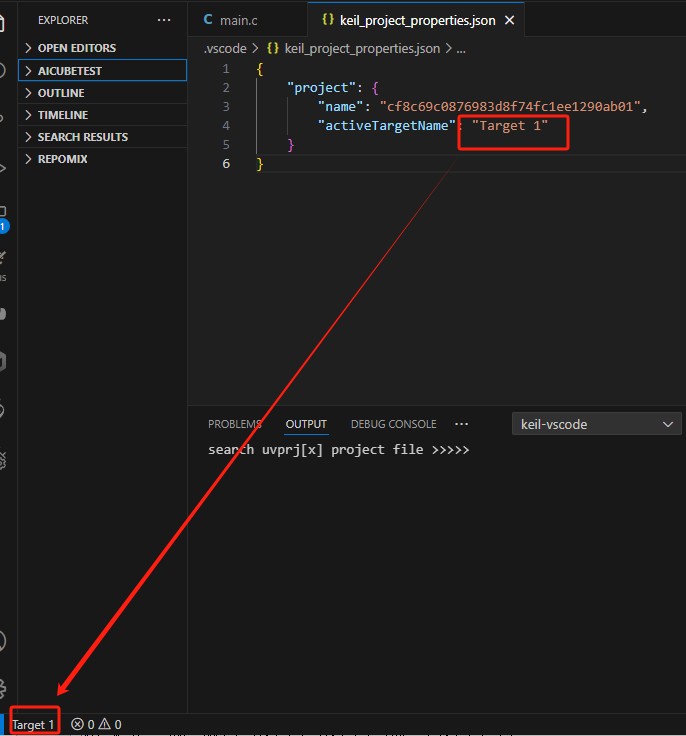Click the breadcrumb trailing ellipsis symbol

point(461,49)
